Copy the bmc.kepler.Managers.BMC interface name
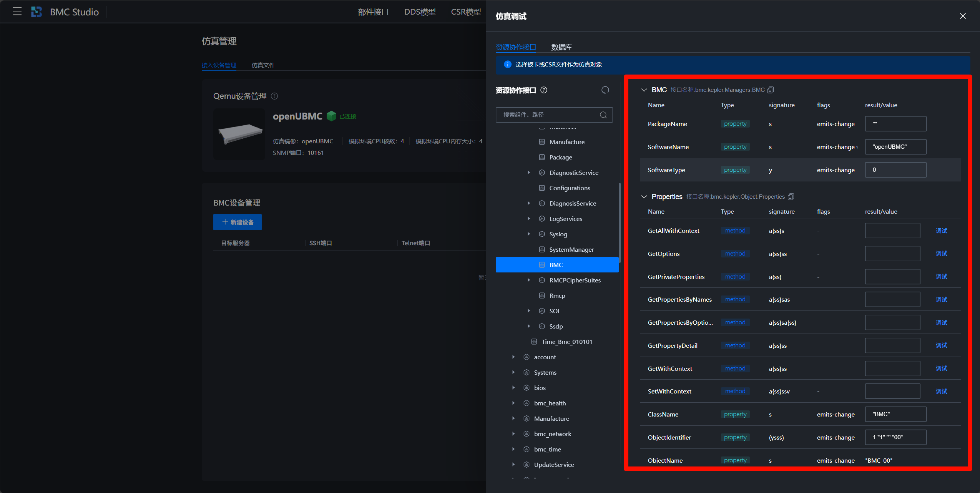 (x=771, y=90)
